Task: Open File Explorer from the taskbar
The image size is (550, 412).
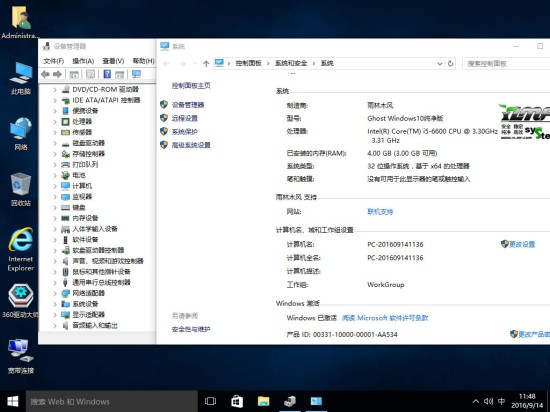Action: (x=263, y=401)
